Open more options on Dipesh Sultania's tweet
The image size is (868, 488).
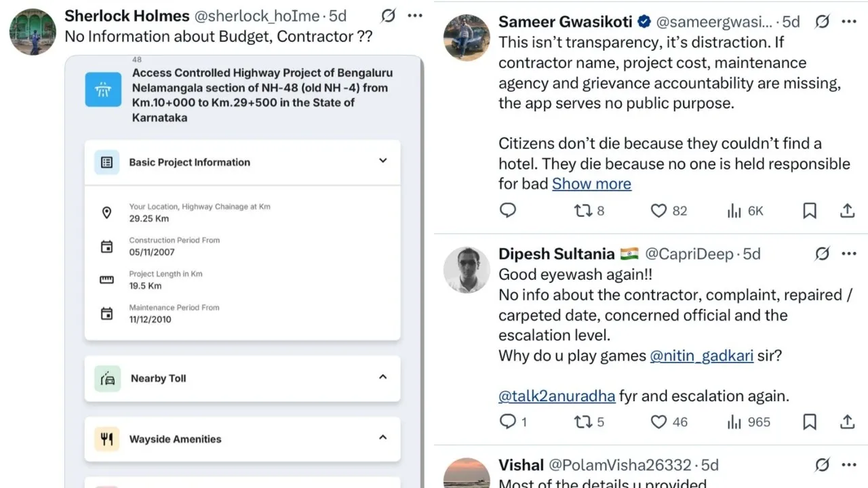click(849, 253)
